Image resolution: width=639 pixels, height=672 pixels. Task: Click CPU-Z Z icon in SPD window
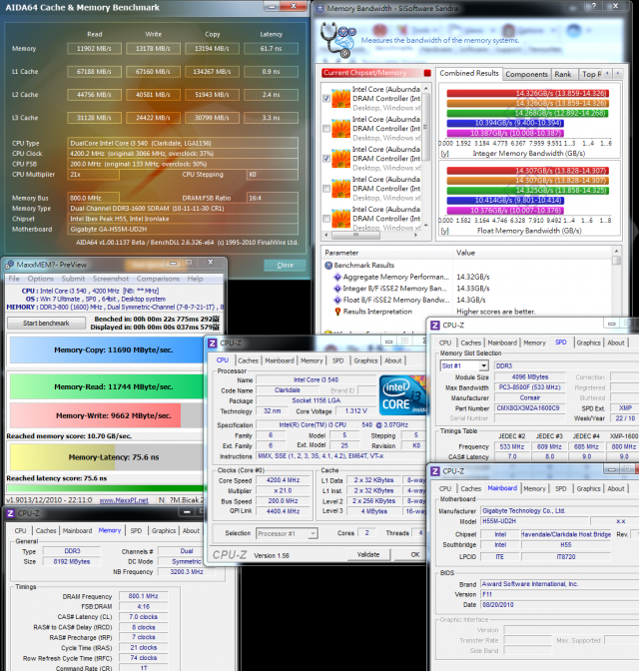(x=435, y=326)
